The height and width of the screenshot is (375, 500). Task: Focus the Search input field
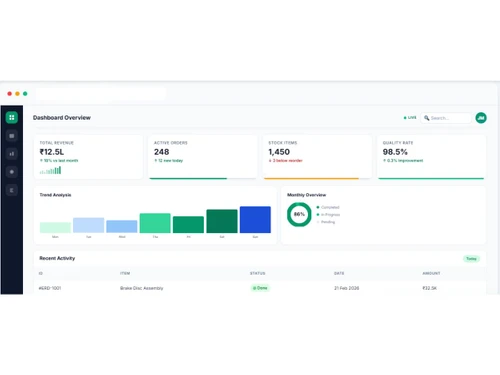[x=446, y=118]
